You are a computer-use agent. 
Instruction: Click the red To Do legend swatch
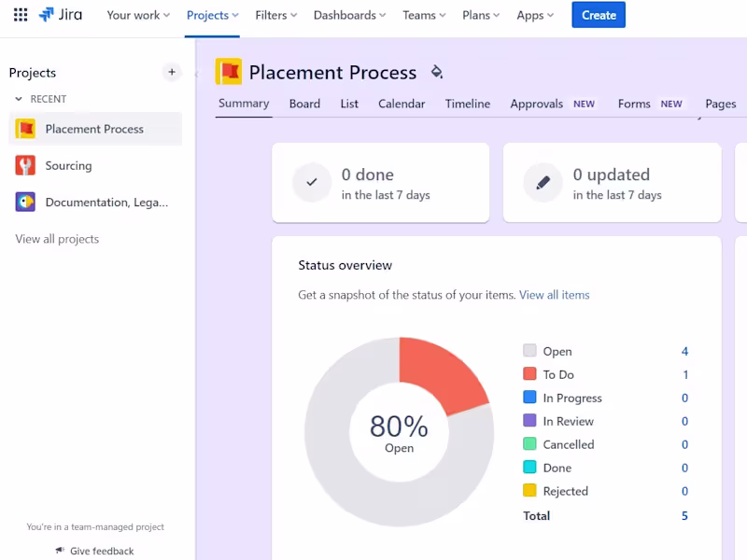coord(529,373)
